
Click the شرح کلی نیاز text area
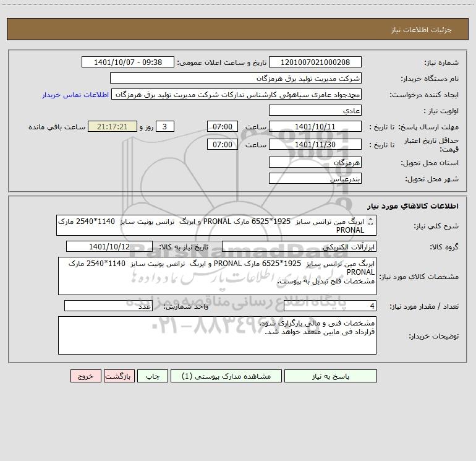[x=216, y=225]
